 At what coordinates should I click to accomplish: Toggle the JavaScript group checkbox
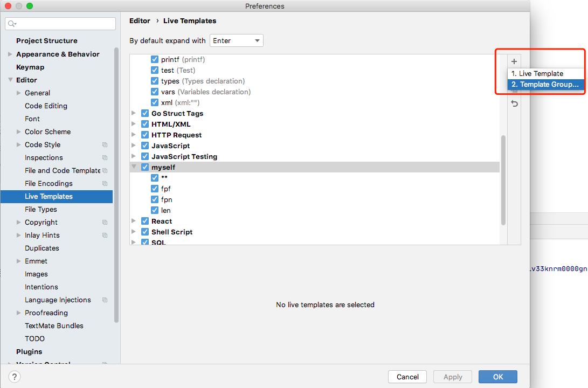point(145,145)
